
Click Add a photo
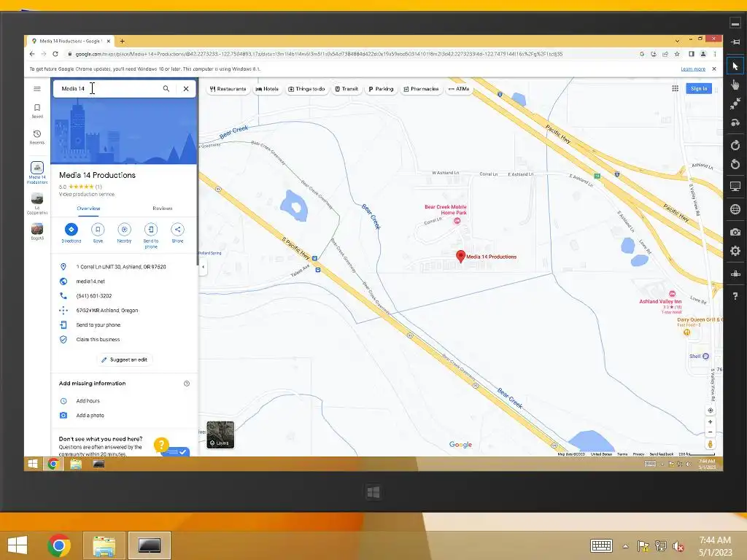coord(90,416)
